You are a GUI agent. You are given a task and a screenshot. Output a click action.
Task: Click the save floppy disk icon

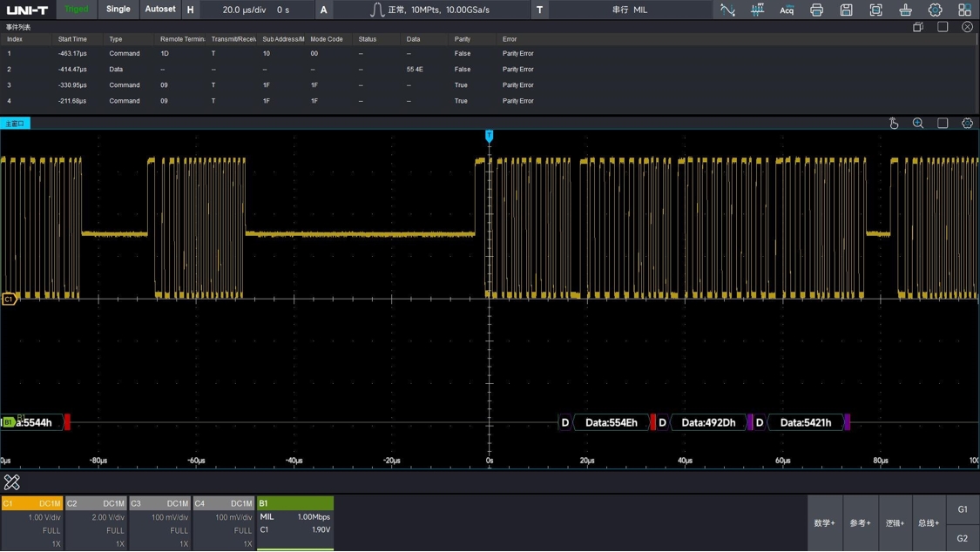pos(846,10)
